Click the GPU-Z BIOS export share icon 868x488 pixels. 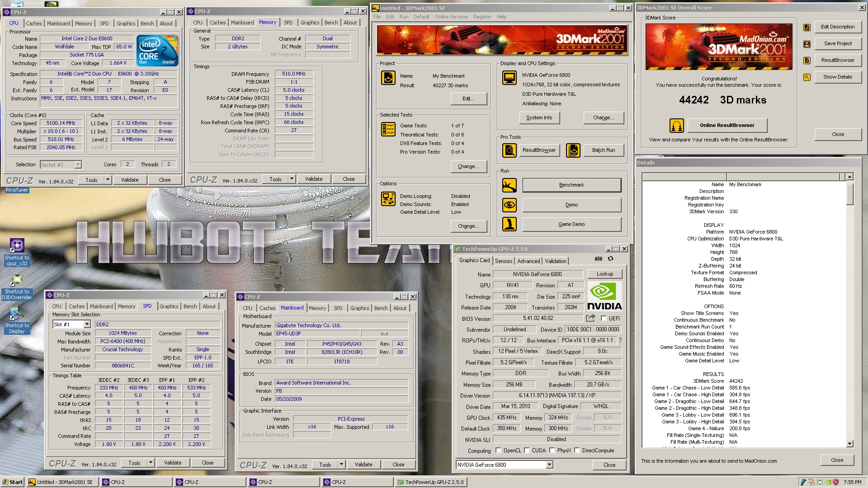[591, 318]
